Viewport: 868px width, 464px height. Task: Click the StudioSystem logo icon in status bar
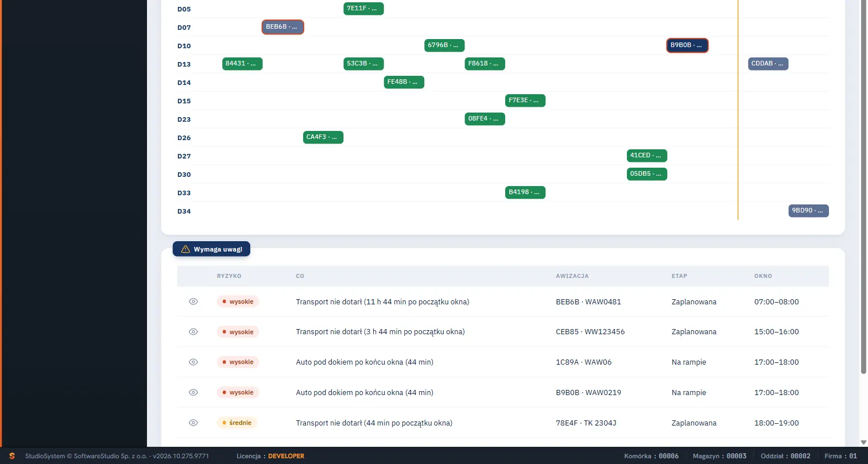[x=11, y=456]
